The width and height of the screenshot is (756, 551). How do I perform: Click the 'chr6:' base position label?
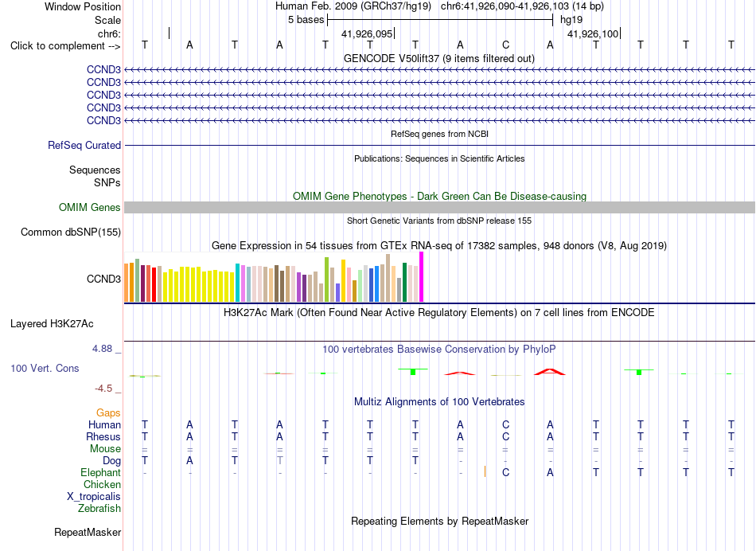click(x=109, y=33)
